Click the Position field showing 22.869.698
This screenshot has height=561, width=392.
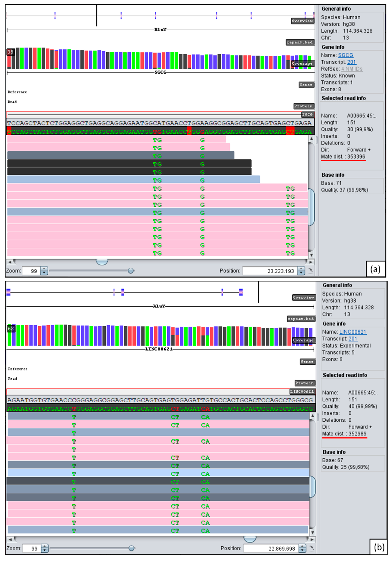click(271, 549)
